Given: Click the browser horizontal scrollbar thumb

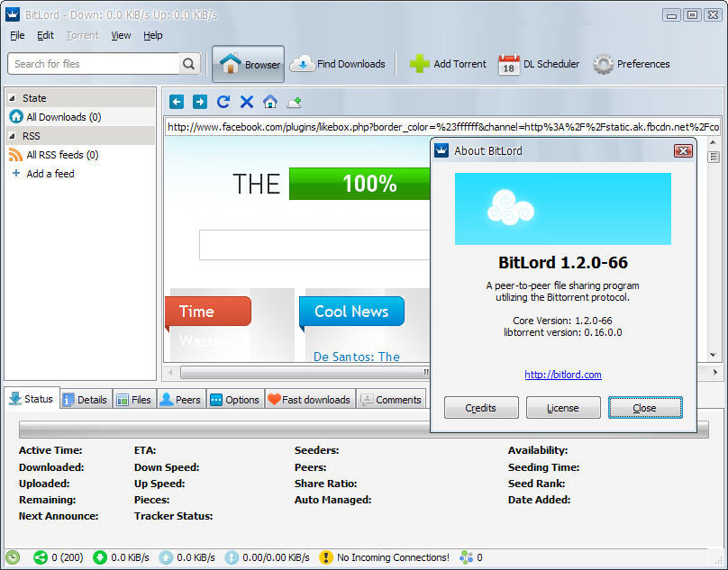Looking at the screenshot, I should click(x=305, y=372).
